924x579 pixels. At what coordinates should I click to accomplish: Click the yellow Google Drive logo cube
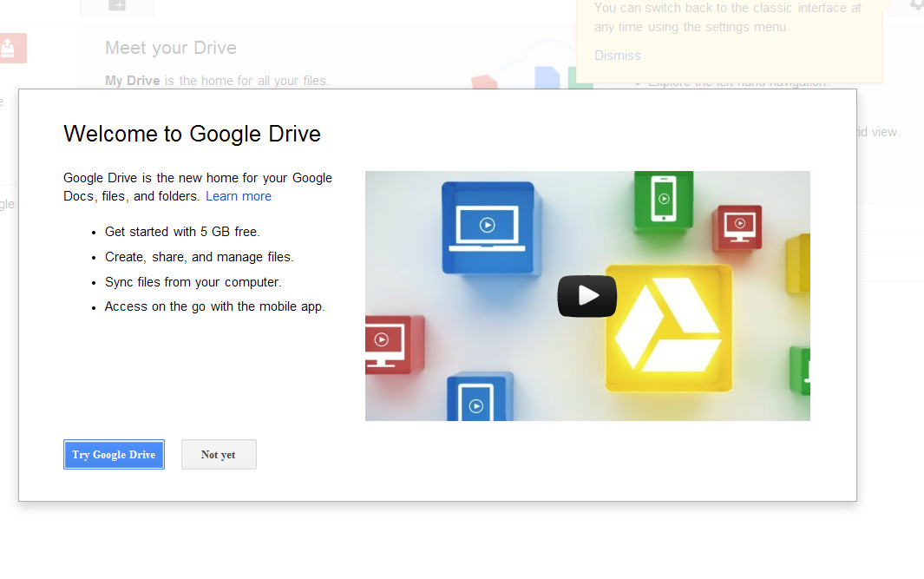tap(669, 328)
